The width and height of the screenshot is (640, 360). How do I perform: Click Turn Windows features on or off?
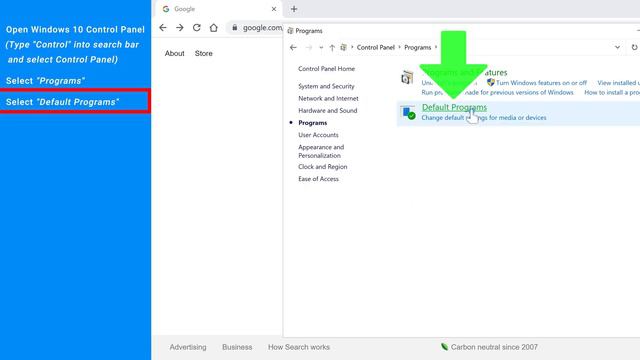541,83
